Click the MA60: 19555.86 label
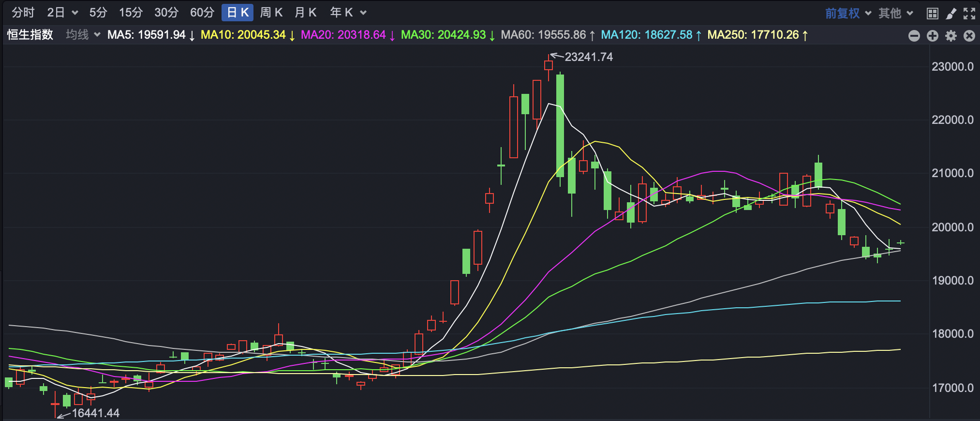This screenshot has width=980, height=421. coord(548,35)
